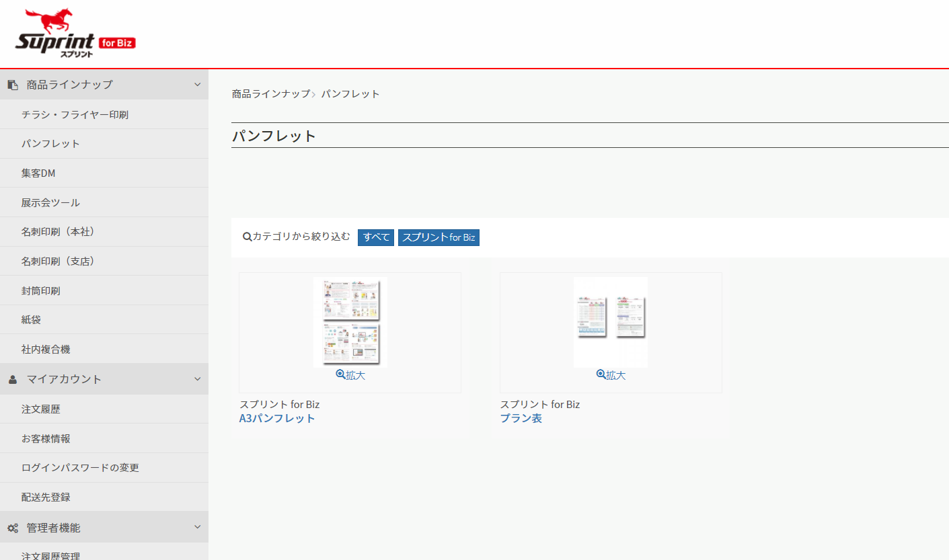The height and width of the screenshot is (560, 949).
Task: Filter by すべて category button
Action: [376, 237]
